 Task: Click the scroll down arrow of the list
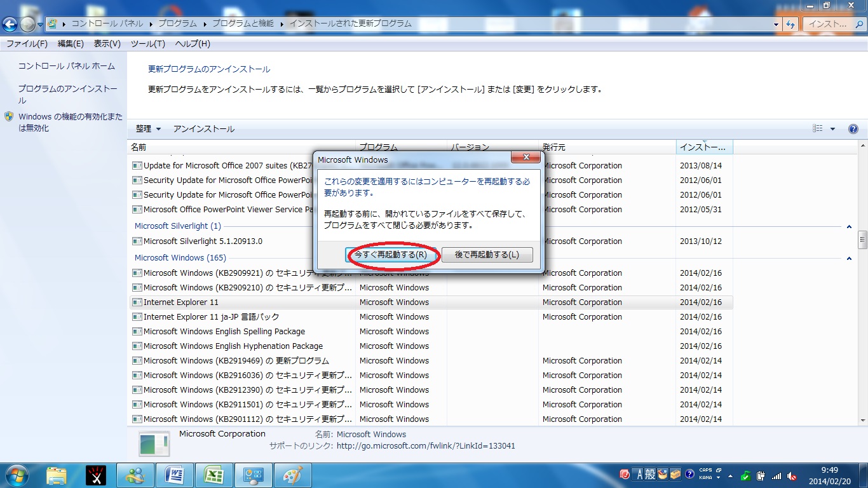pos(863,420)
